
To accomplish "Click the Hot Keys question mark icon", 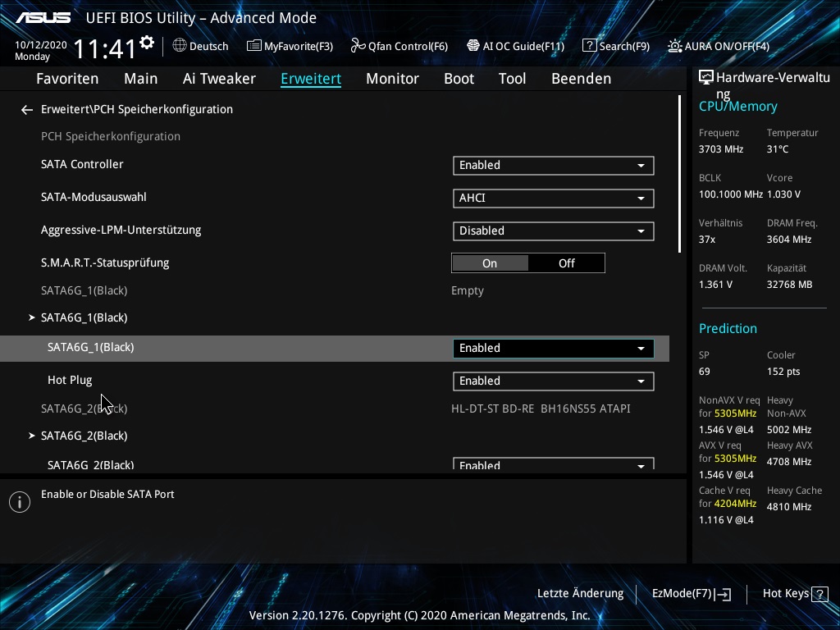I will pyautogui.click(x=819, y=594).
